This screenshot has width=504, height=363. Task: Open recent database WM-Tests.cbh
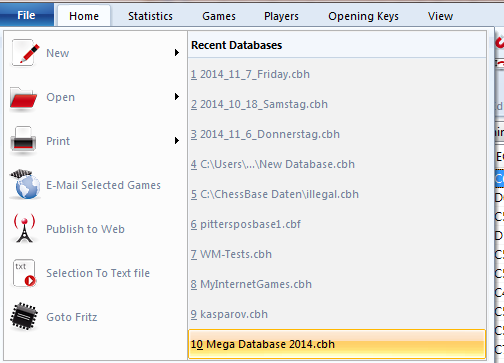[231, 254]
